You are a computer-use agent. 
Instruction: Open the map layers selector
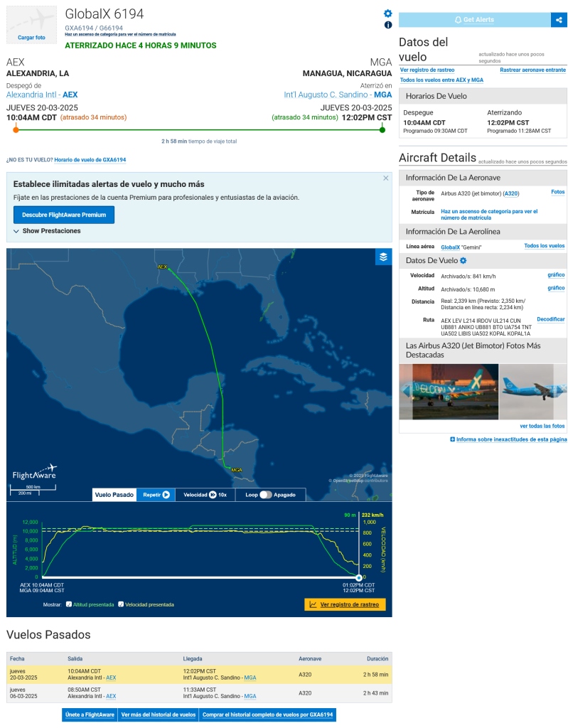(x=383, y=257)
